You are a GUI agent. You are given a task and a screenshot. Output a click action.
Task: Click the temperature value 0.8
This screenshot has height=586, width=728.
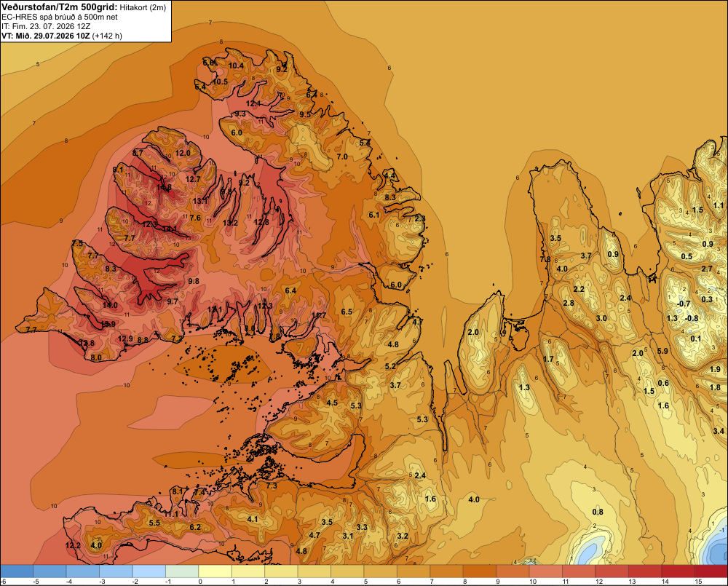point(598,512)
